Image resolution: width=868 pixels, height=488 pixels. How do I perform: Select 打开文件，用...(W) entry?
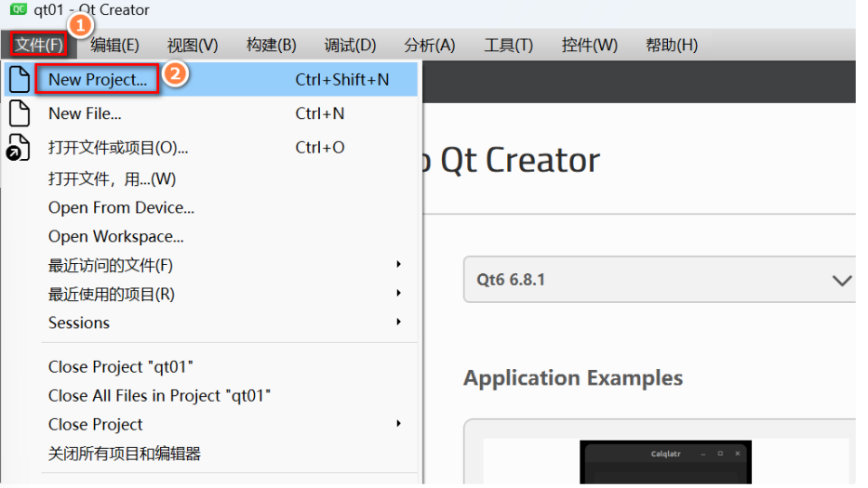[211, 178]
